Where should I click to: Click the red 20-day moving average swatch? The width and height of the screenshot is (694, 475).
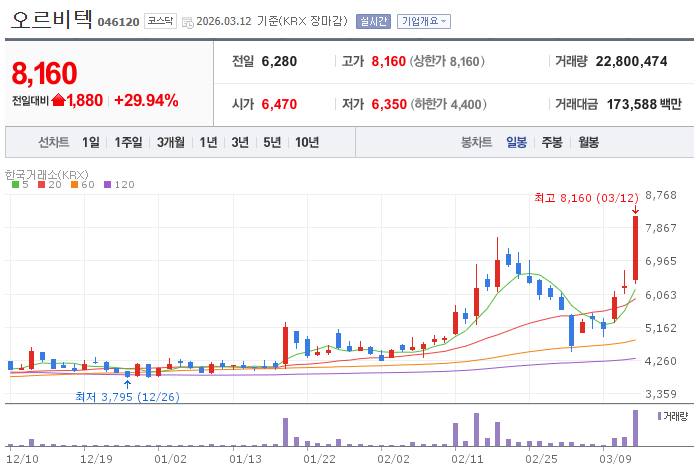[x=42, y=185]
